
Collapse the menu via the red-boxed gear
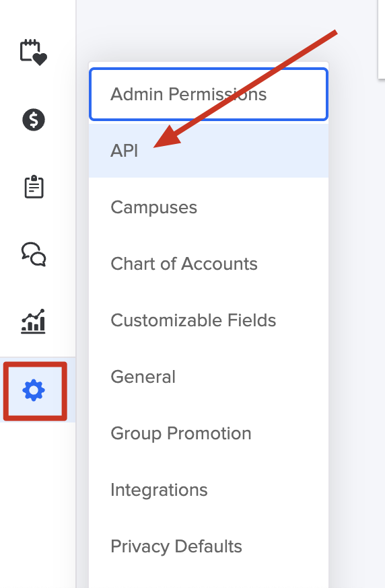[35, 391]
